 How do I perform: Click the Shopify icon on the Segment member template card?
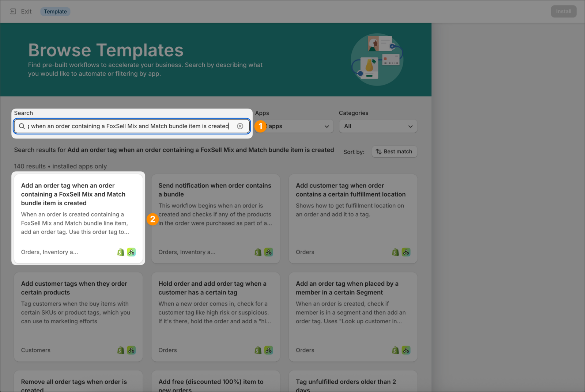(x=395, y=350)
